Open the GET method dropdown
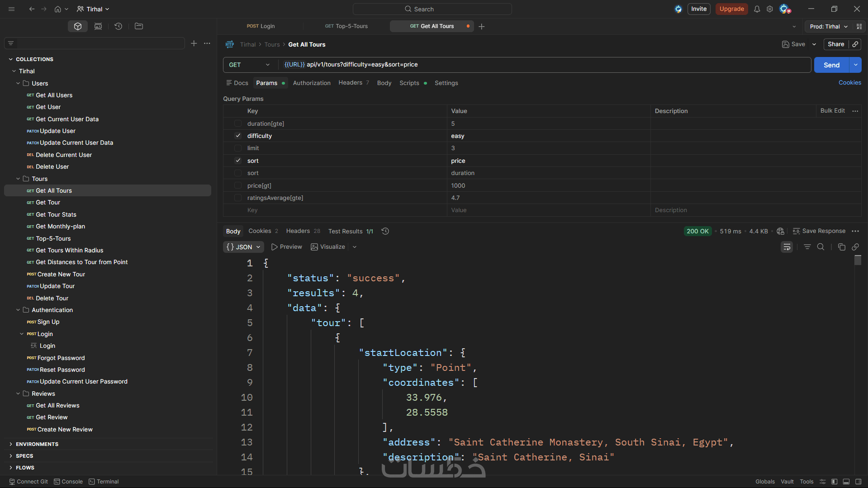This screenshot has height=488, width=868. 249,65
